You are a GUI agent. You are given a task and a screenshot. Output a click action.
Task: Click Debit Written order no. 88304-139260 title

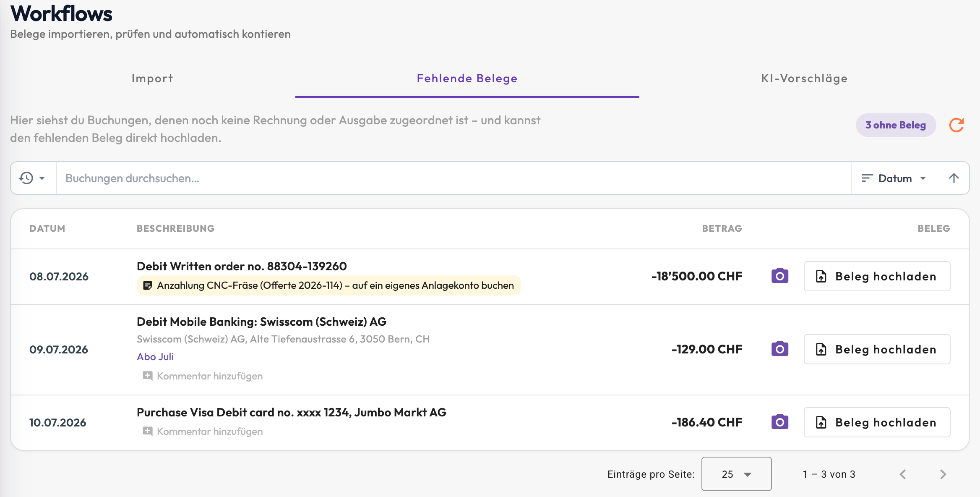coord(242,266)
